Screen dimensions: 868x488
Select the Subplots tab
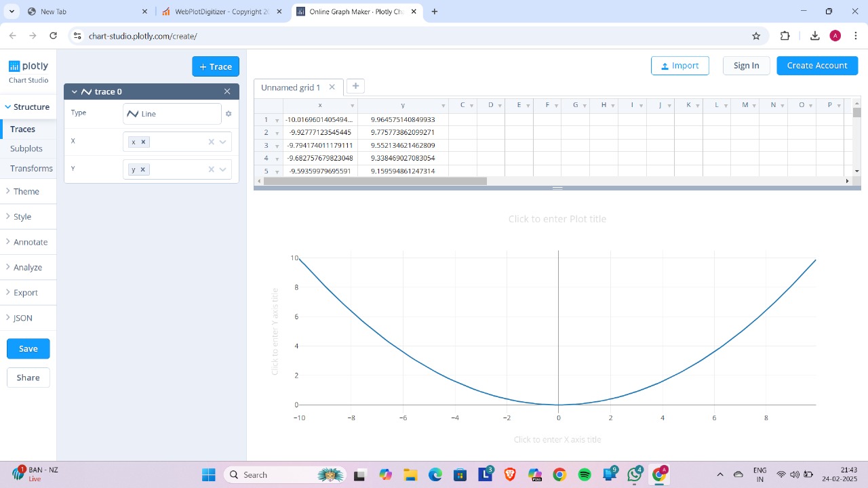(26, 148)
